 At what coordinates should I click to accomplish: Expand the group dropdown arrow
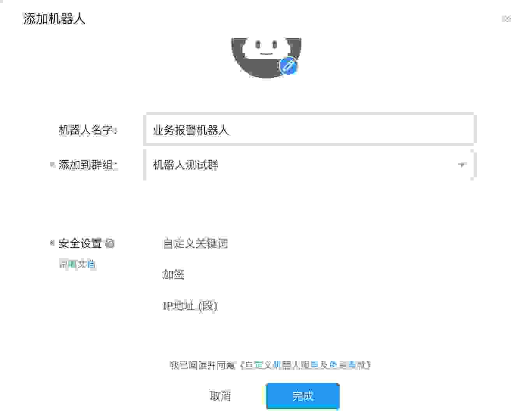coord(462,165)
